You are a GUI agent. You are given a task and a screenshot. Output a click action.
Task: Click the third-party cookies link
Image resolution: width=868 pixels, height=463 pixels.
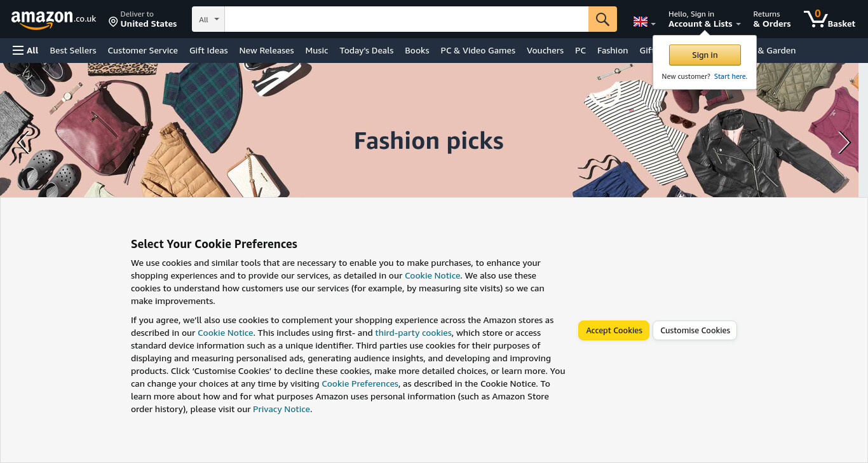[413, 333]
